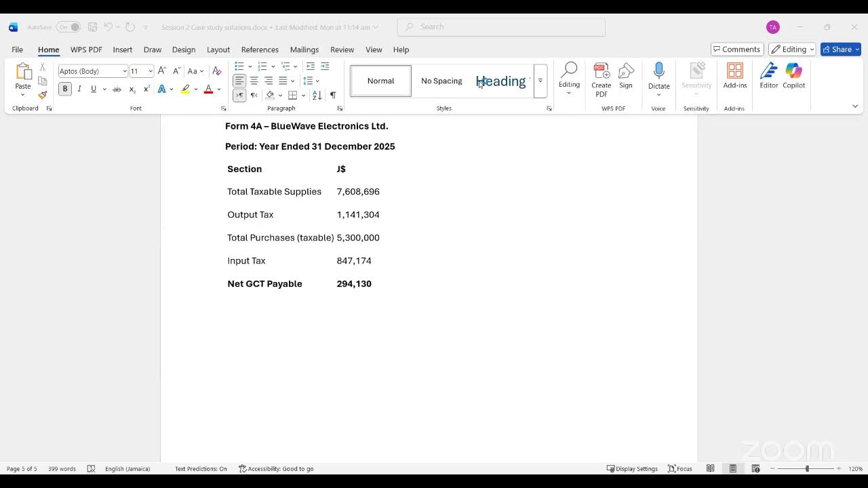Click the Copy icon
This screenshot has height=488, width=868.
[x=42, y=81]
